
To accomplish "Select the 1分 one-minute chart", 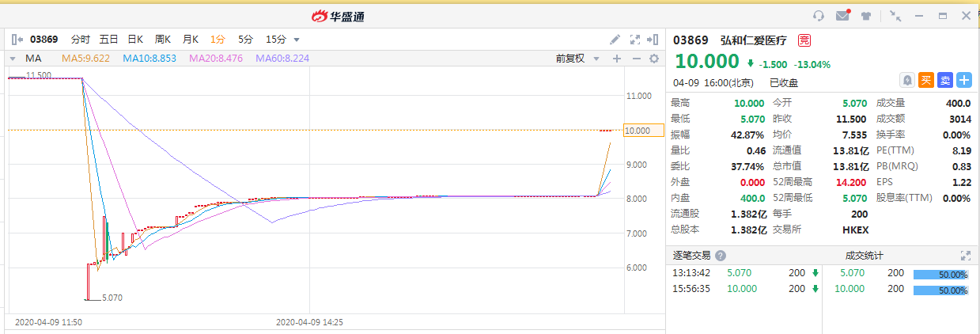I will pos(218,39).
